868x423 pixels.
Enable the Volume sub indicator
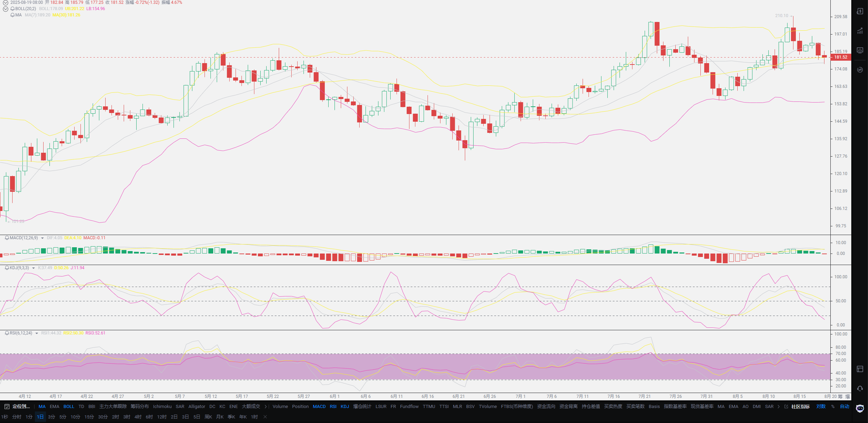coord(280,407)
